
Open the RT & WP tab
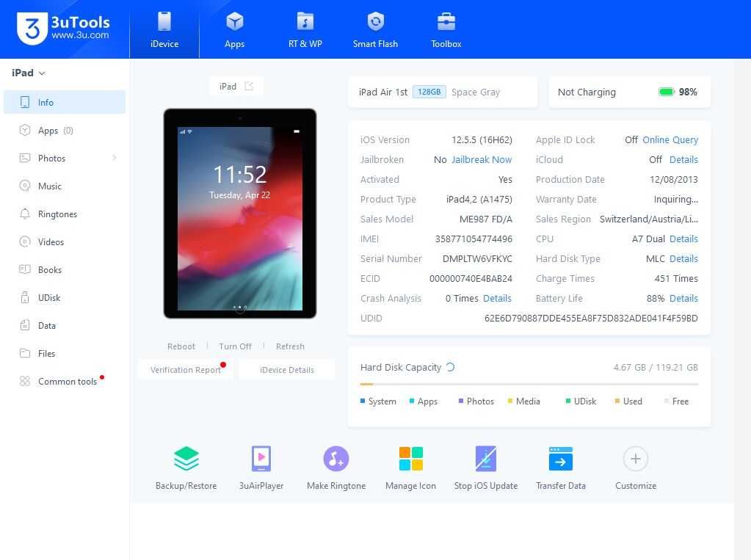coord(305,29)
